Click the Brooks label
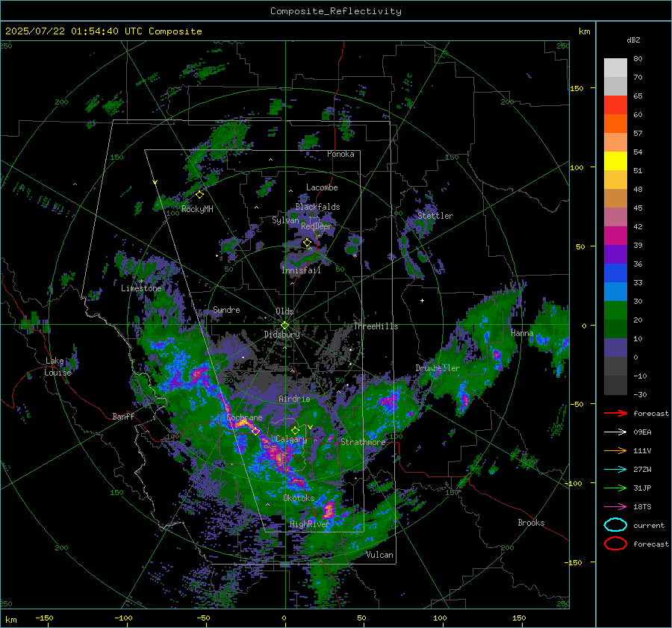Screen dimensions: 672x628 531,523
